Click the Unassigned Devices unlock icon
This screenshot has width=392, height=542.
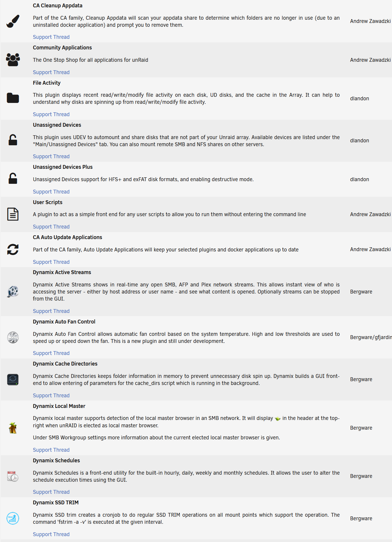[x=13, y=140]
